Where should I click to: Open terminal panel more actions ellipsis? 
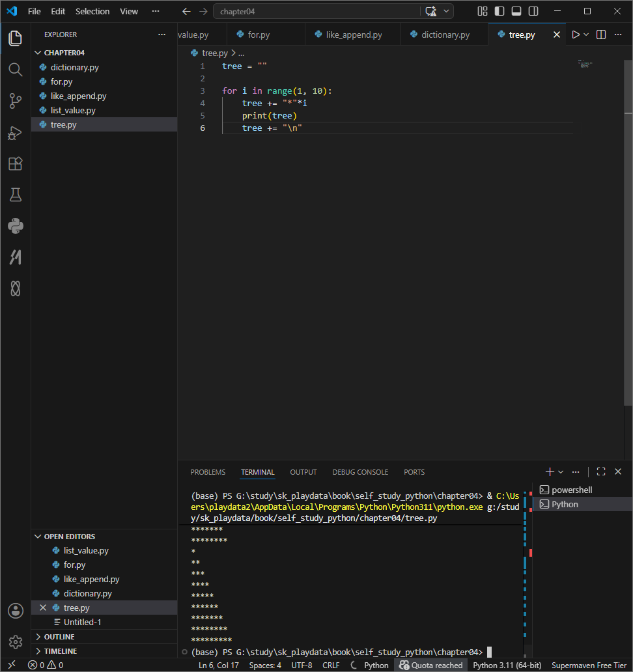576,472
